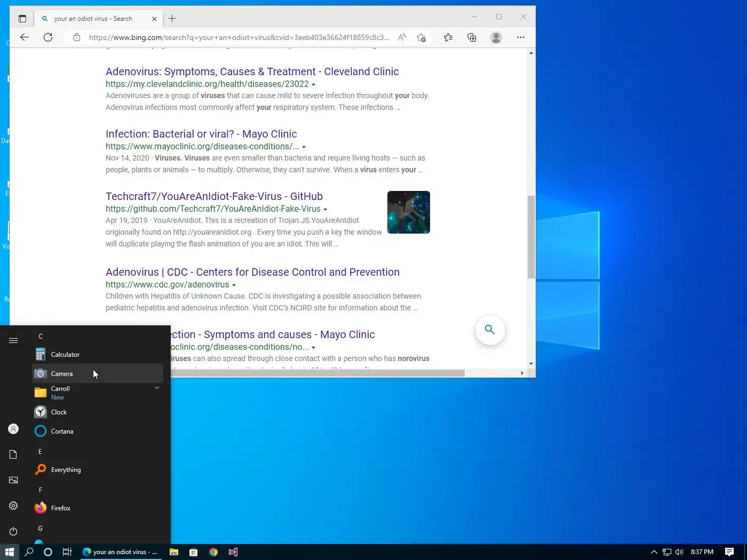Open Pictures icon in Start sidebar
747x560 pixels.
(x=13, y=480)
